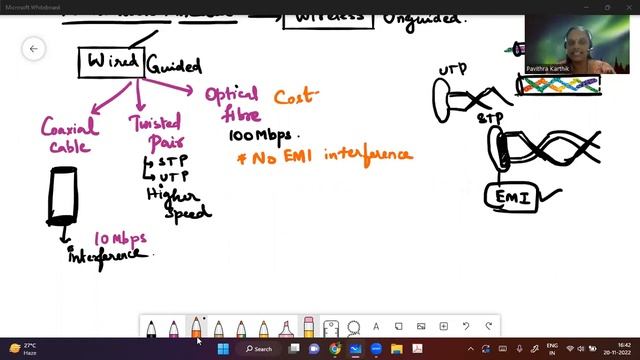Screen dimensions: 640x360
Task: Select the yellow pen tool
Action: click(x=264, y=329)
